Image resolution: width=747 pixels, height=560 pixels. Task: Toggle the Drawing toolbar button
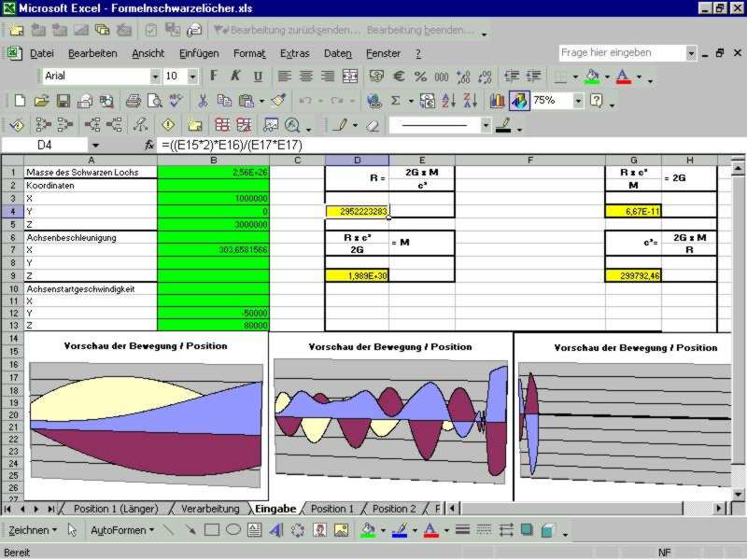[x=519, y=101]
